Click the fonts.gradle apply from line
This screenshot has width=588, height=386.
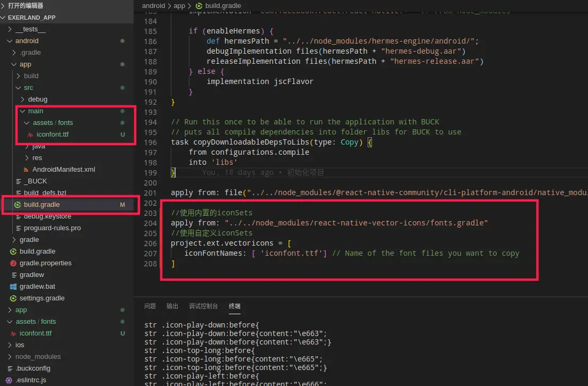pos(329,223)
